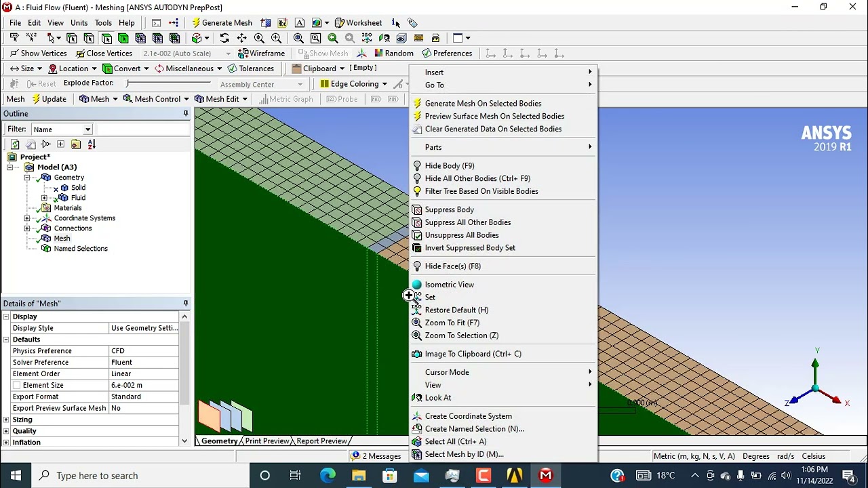
Task: Expand the Sizing details group
Action: pyautogui.click(x=6, y=420)
